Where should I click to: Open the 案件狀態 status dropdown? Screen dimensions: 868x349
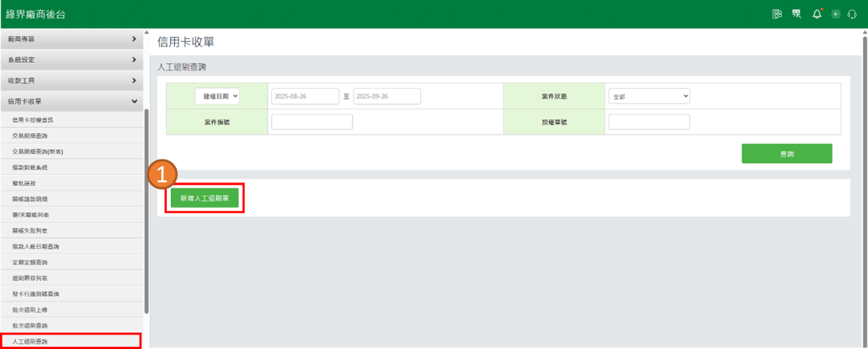pos(648,96)
